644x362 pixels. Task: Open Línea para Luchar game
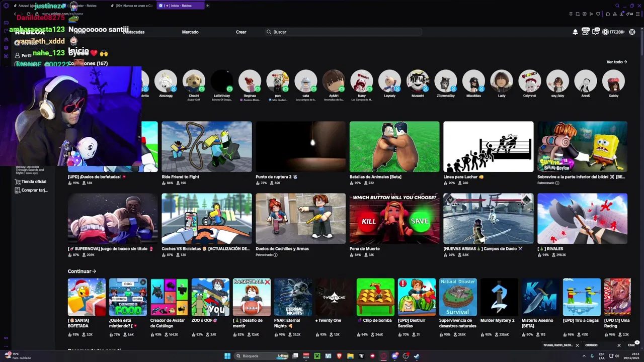point(489,147)
